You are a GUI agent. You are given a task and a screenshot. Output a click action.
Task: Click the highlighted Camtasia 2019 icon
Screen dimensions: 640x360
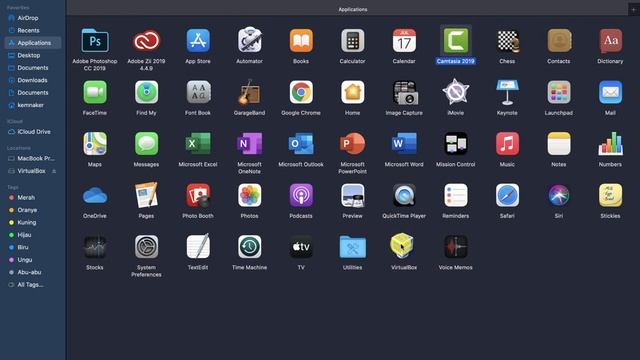456,40
